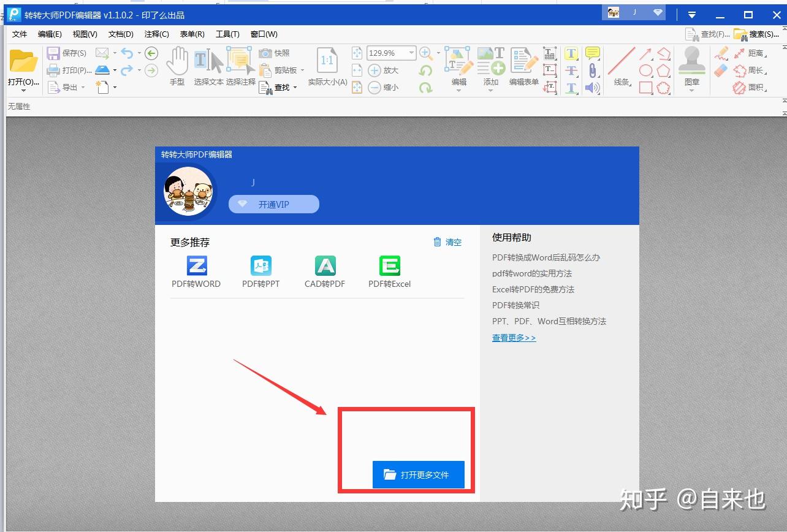Viewport: 787px width, 532px height.
Task: Select the 手型 hand tool
Action: [x=177, y=66]
